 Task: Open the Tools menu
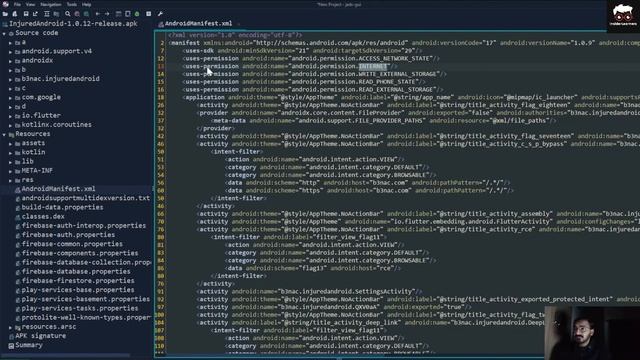pyautogui.click(x=72, y=4)
